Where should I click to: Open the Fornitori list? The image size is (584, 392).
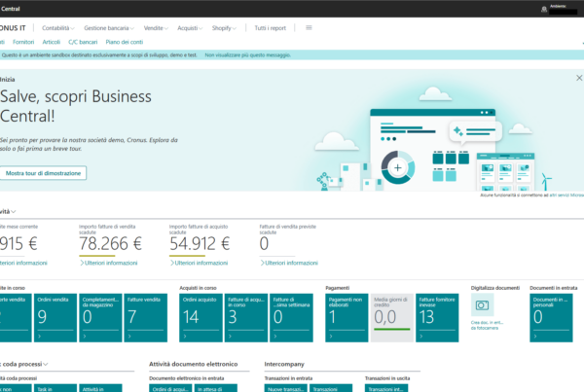coord(23,42)
